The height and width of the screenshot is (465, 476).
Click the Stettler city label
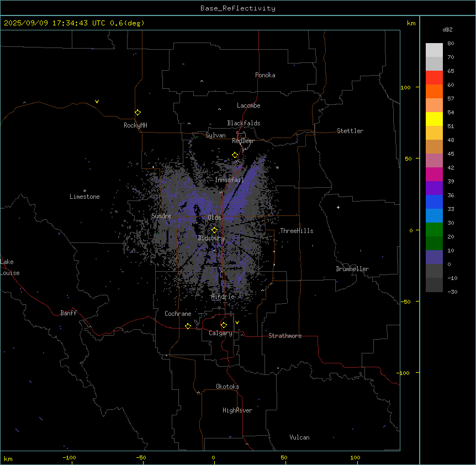pos(350,131)
